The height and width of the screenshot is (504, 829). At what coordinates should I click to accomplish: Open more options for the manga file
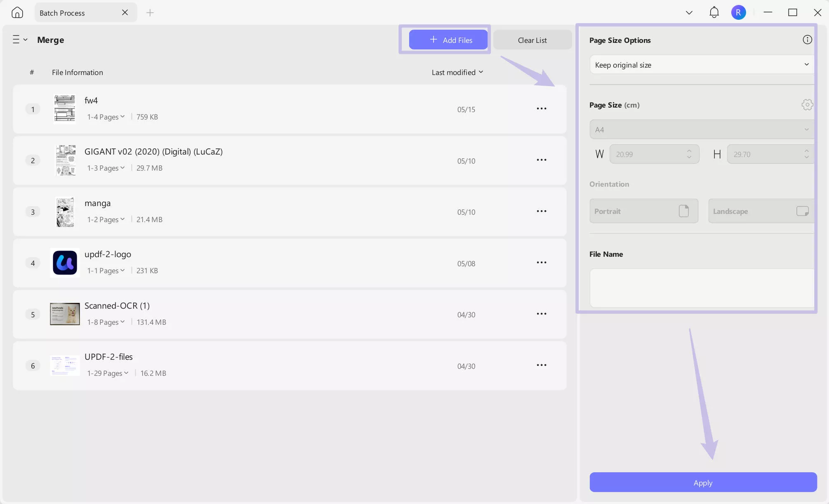[x=541, y=211]
